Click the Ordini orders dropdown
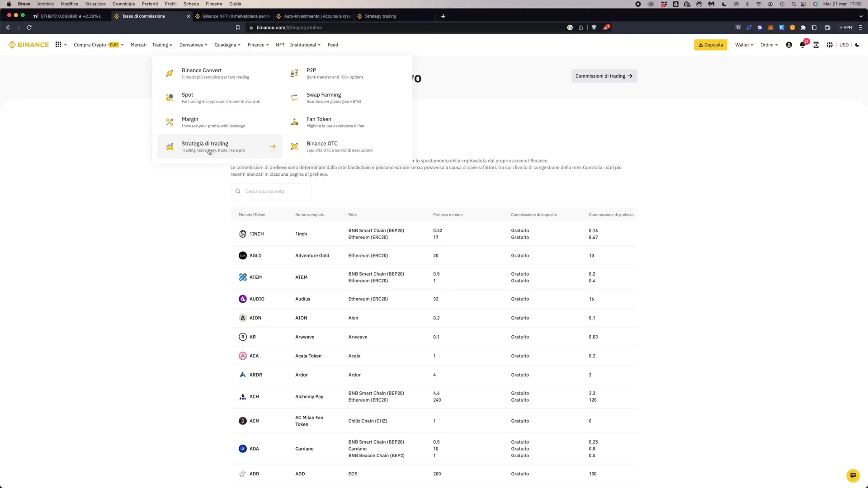 coord(769,45)
